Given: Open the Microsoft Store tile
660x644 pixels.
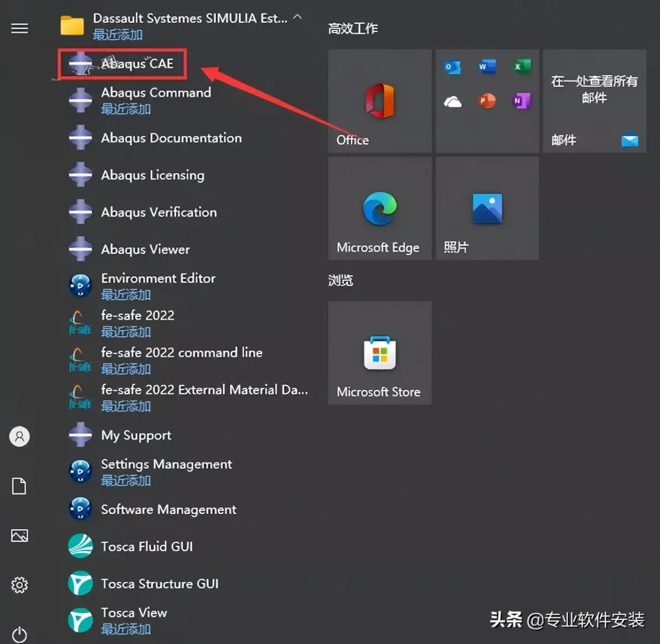Looking at the screenshot, I should (380, 352).
